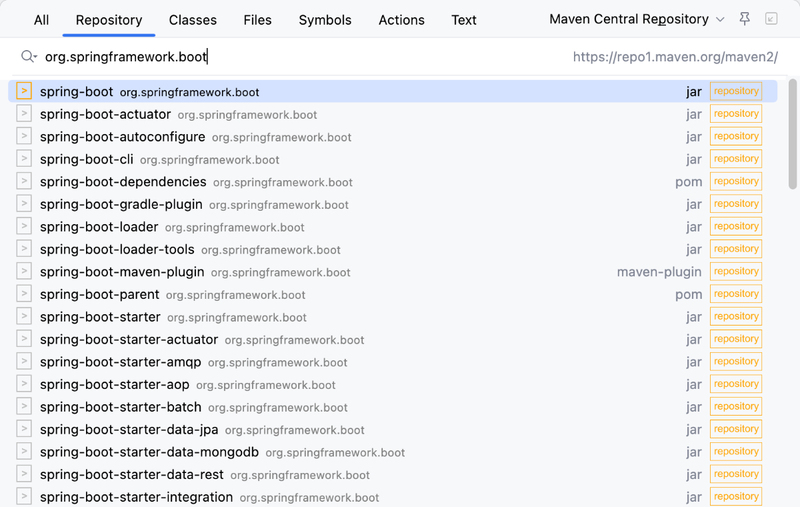Expand the spring-boot artifact row

[x=24, y=91]
